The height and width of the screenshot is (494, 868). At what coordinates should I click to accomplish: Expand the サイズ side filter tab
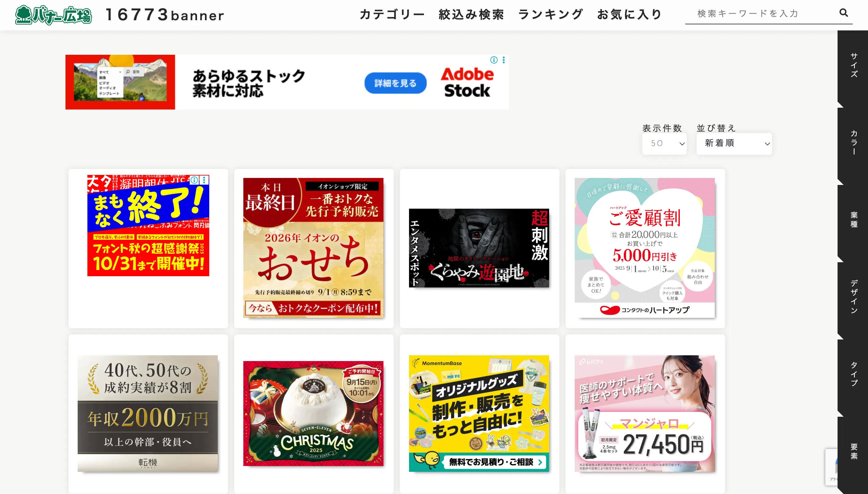coord(853,65)
